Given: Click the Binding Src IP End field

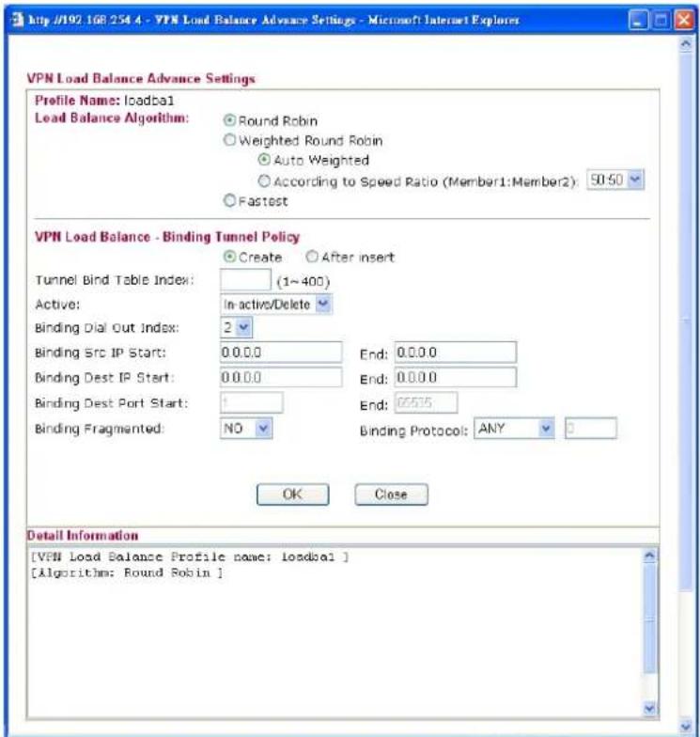Looking at the screenshot, I should pyautogui.click(x=456, y=352).
